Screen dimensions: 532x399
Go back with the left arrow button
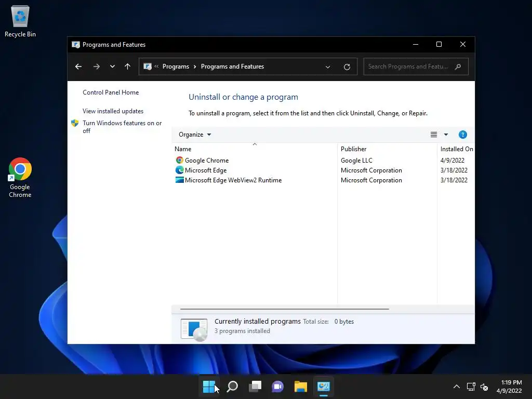tap(78, 66)
